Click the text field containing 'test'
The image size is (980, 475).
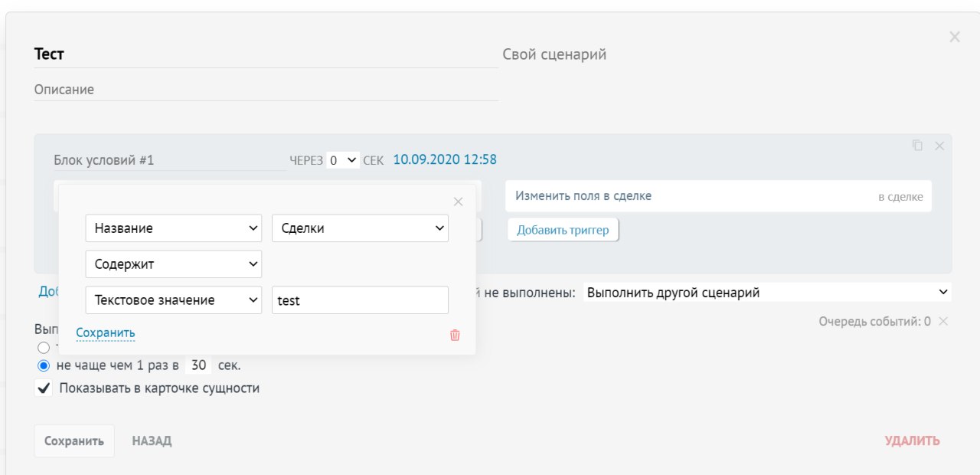tap(360, 300)
